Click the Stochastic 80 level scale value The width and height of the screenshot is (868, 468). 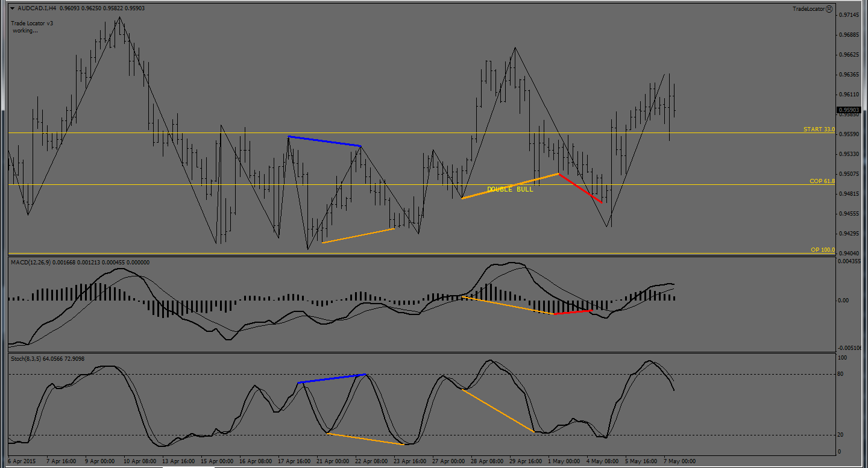[x=843, y=374]
